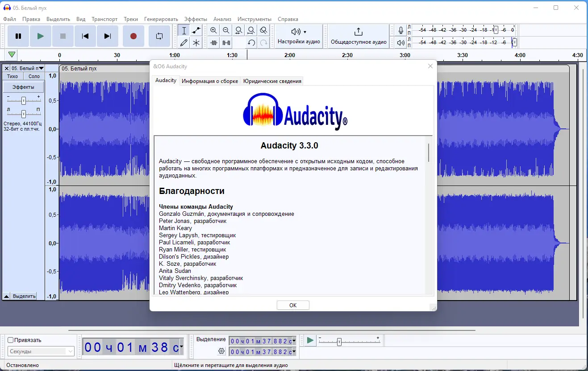The image size is (588, 371).
Task: Choose the Draw (pencil) tool
Action: click(x=183, y=43)
